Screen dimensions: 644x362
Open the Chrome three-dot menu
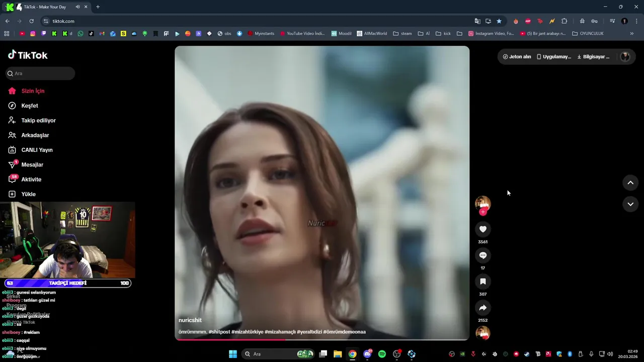coord(635,21)
